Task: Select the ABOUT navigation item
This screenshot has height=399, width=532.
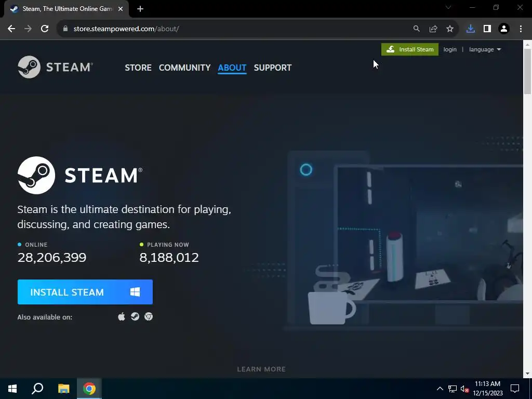Action: 232,68
